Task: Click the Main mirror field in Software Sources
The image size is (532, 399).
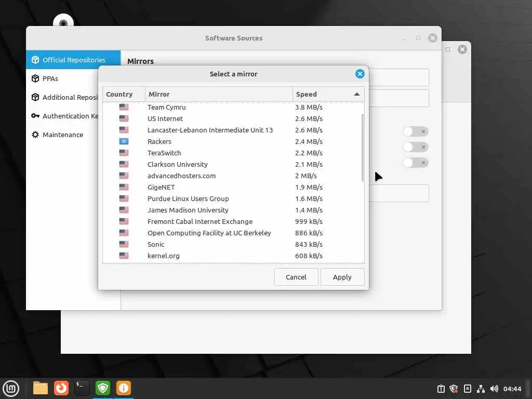Action: coord(399,77)
